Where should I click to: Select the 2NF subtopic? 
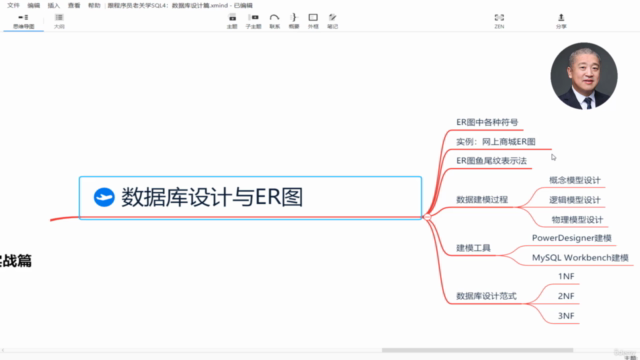coord(566,296)
